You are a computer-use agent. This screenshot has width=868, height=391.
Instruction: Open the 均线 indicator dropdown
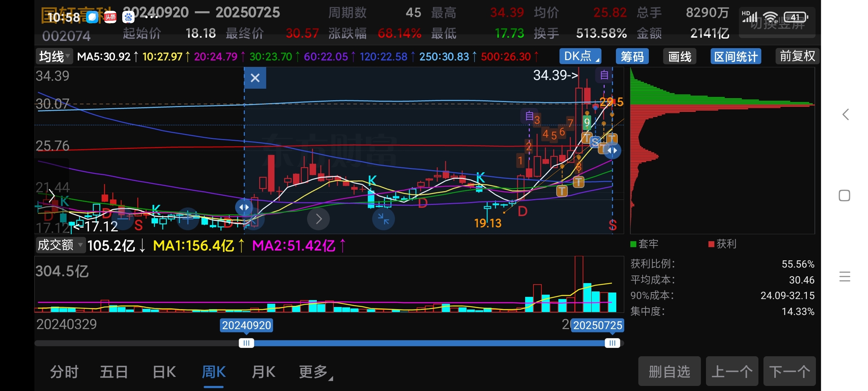[54, 56]
